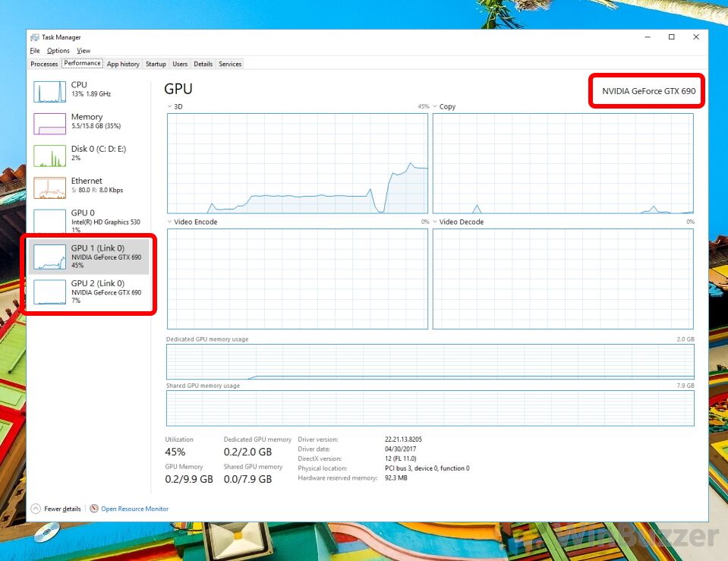The width and height of the screenshot is (728, 561).
Task: Click the GPU 0 label
Action: click(83, 213)
